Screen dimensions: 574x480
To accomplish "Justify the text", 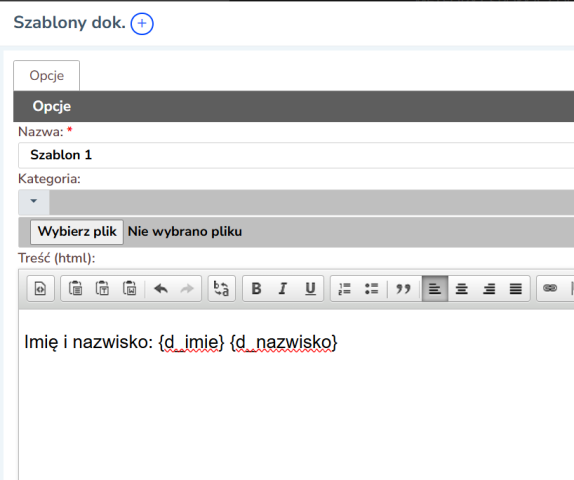I will point(516,289).
